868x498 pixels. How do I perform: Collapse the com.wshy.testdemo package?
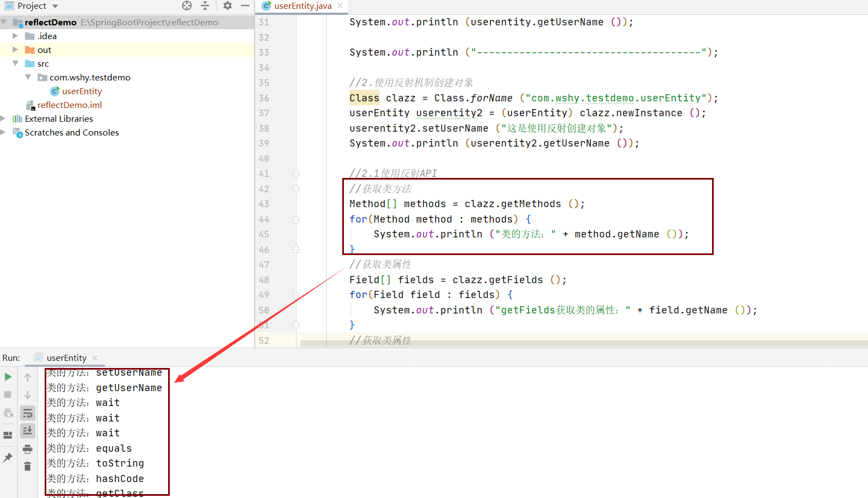[x=28, y=77]
